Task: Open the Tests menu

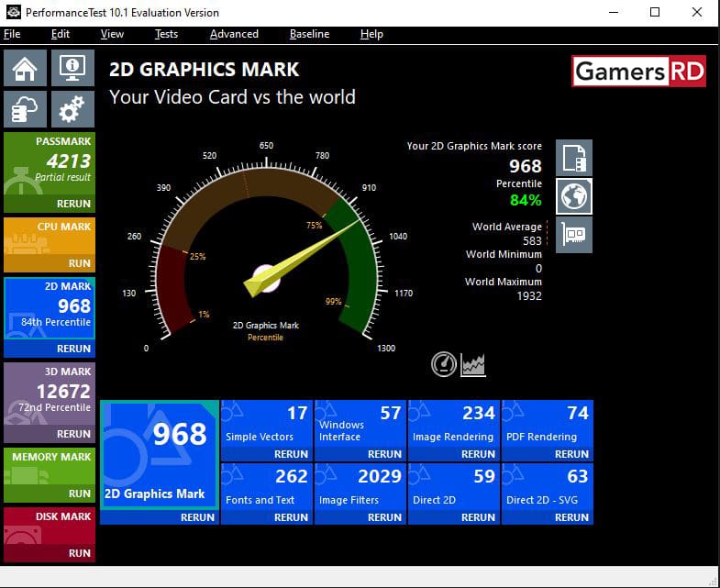Action: (x=166, y=34)
